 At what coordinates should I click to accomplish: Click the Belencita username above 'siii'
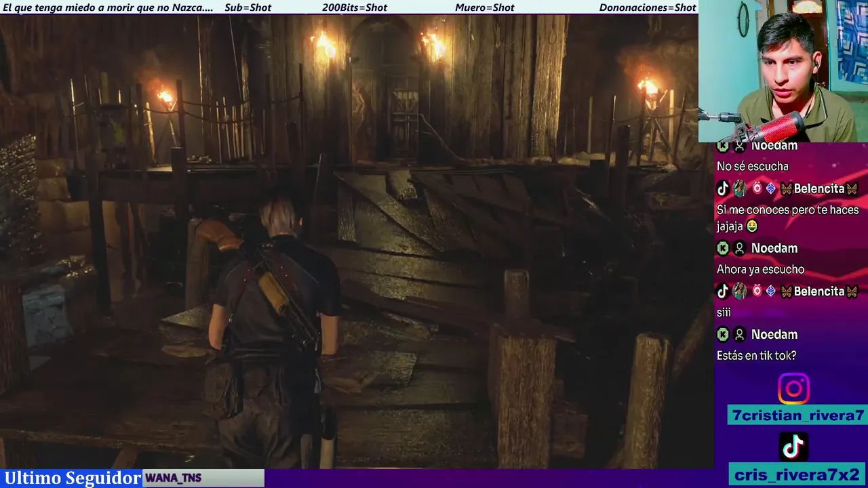[819, 291]
